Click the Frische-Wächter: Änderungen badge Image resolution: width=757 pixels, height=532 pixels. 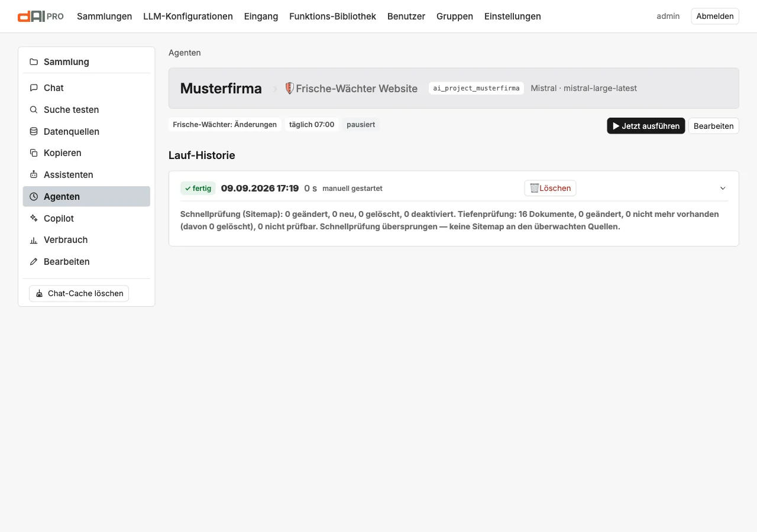pyautogui.click(x=225, y=125)
